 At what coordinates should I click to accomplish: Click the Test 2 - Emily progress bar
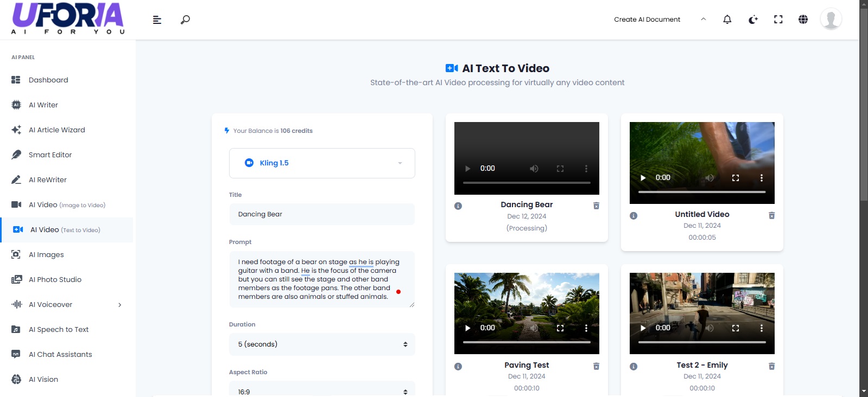click(x=702, y=342)
